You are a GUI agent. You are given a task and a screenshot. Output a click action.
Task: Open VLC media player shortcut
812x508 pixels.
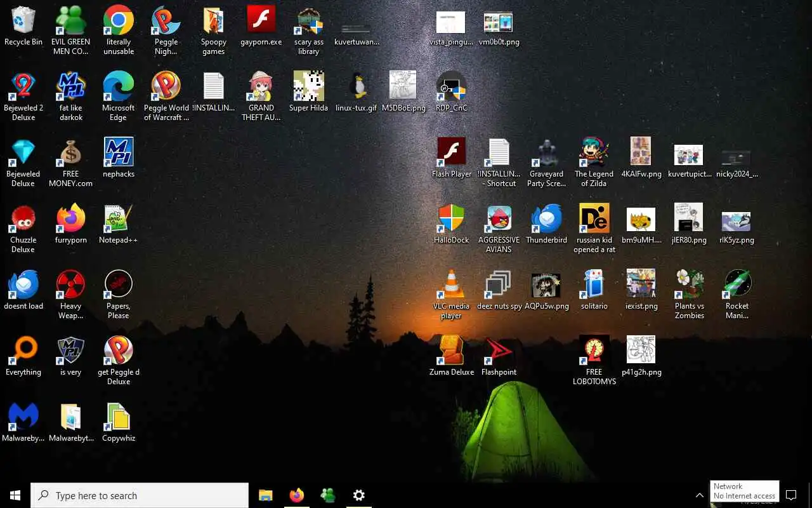point(452,295)
